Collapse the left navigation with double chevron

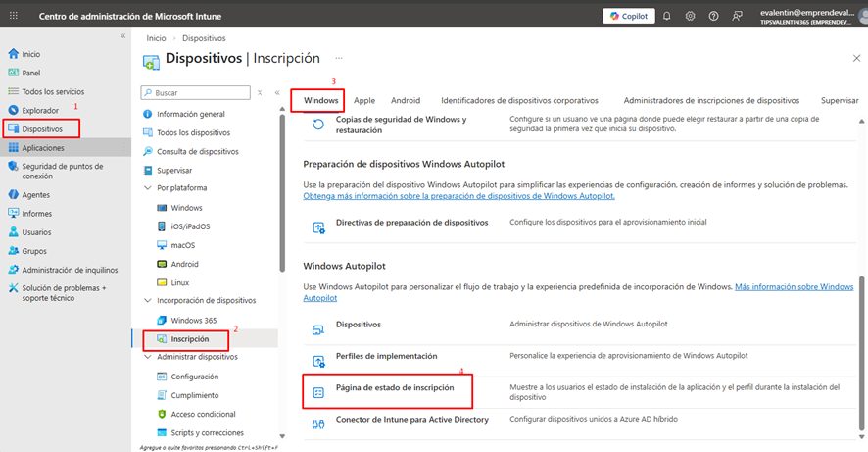122,36
